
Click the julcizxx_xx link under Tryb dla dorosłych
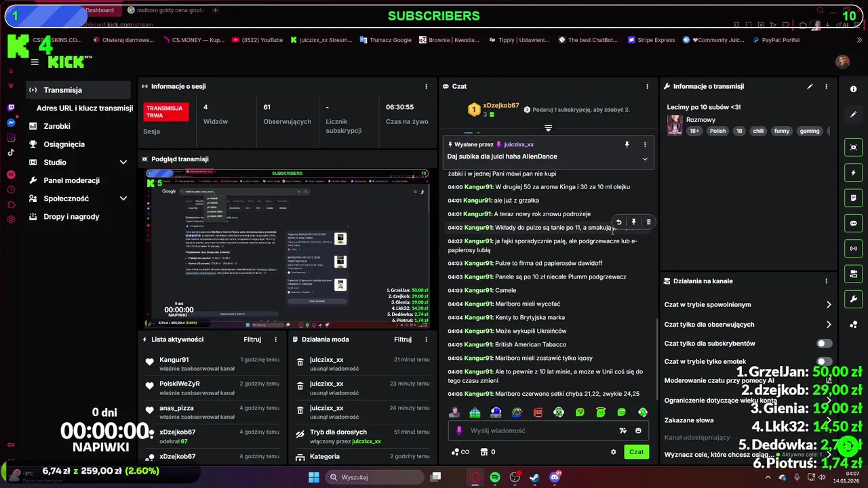[x=366, y=441]
